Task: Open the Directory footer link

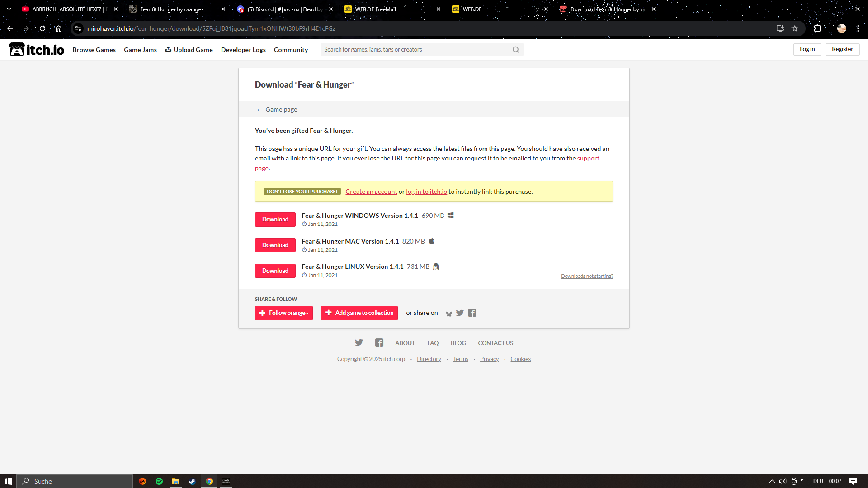Action: [429, 359]
